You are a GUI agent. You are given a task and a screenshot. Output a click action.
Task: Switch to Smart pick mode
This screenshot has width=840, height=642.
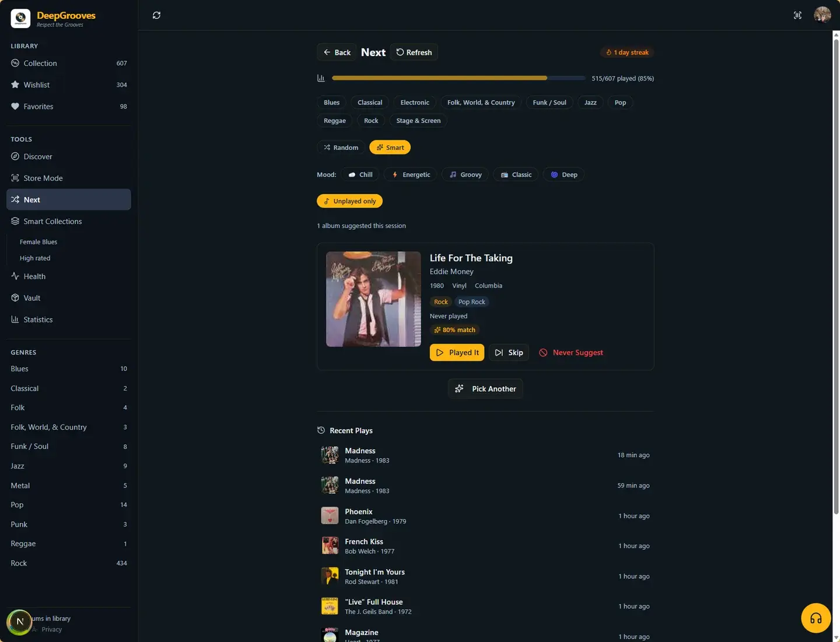pyautogui.click(x=390, y=148)
